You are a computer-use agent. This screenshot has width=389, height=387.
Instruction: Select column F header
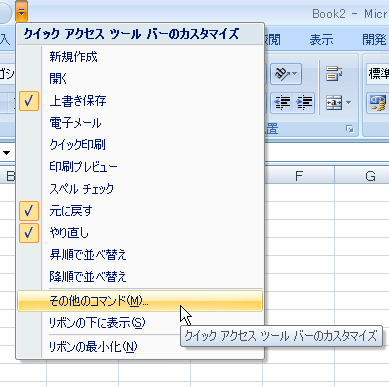tap(299, 176)
